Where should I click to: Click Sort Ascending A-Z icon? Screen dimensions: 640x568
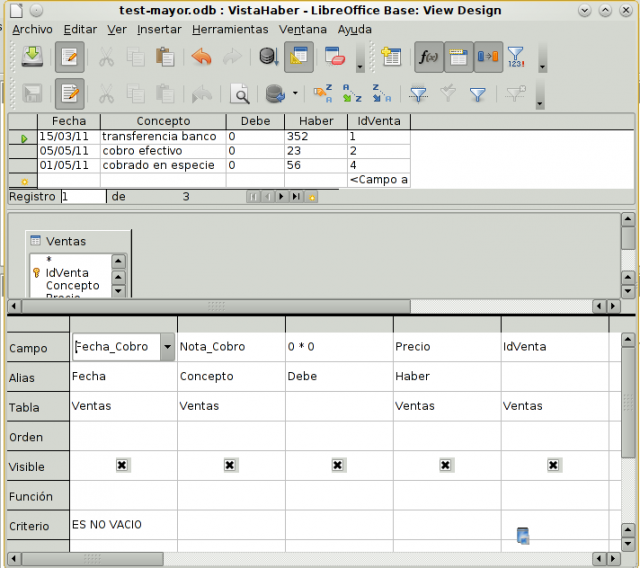(x=352, y=94)
